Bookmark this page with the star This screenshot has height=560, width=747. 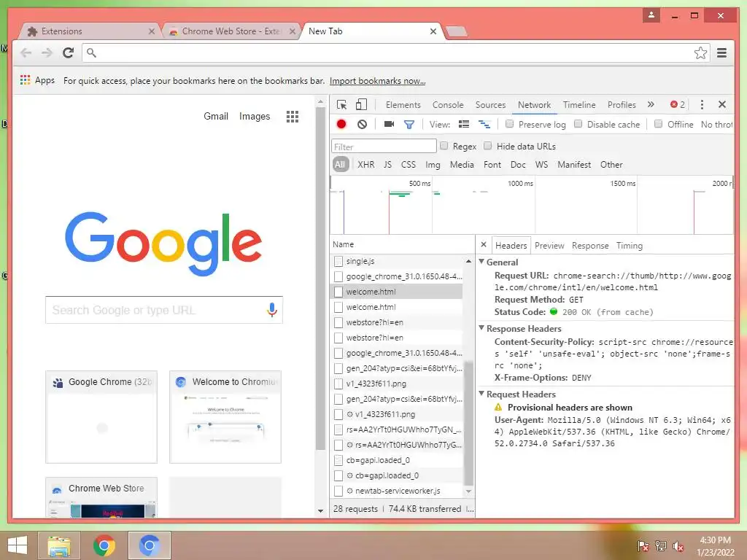[700, 52]
